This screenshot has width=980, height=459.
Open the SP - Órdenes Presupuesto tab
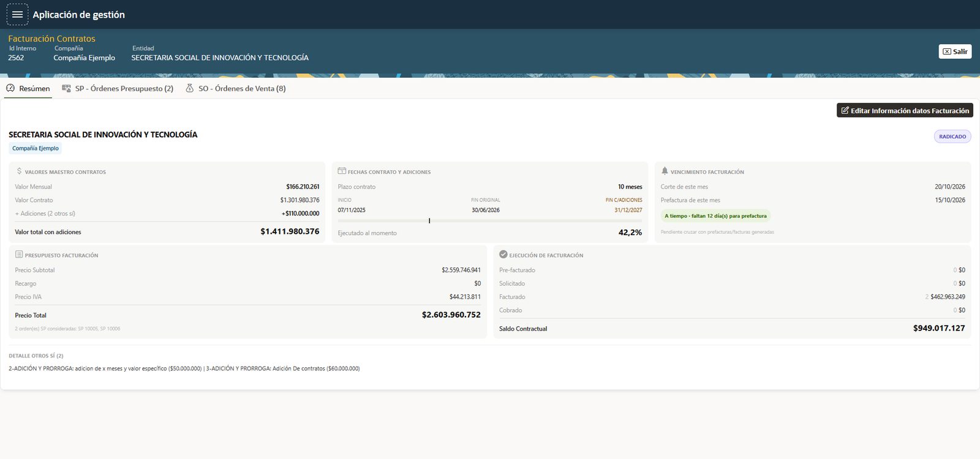tap(118, 89)
